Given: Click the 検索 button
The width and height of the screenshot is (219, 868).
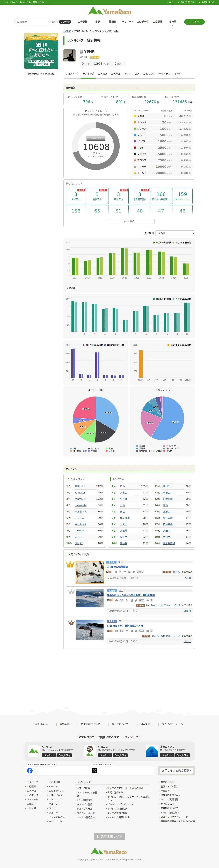Looking at the screenshot, I should pos(53,22).
